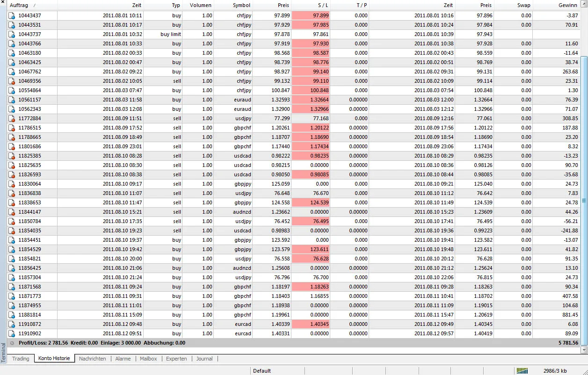Select order icon for 10443437
The image size is (588, 375).
(x=12, y=15)
